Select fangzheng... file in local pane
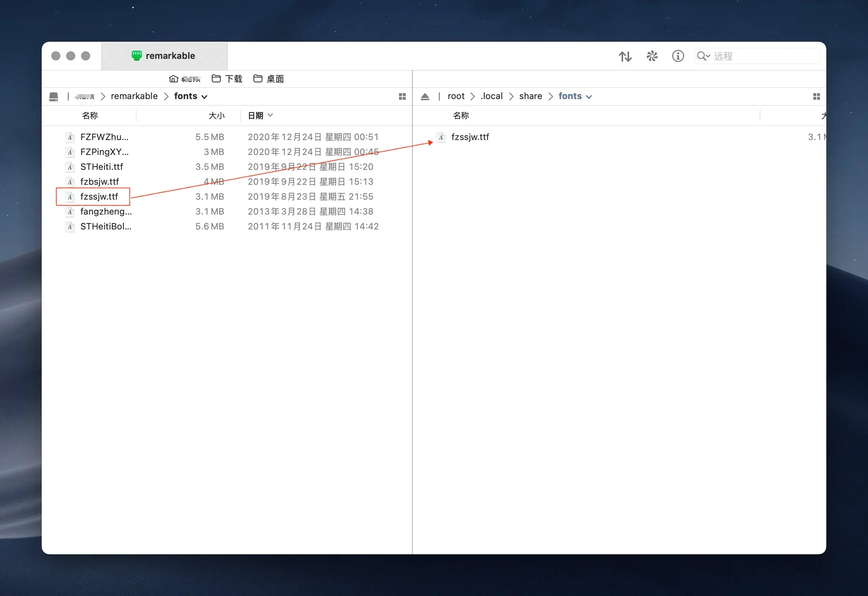The image size is (868, 596). [x=106, y=212]
